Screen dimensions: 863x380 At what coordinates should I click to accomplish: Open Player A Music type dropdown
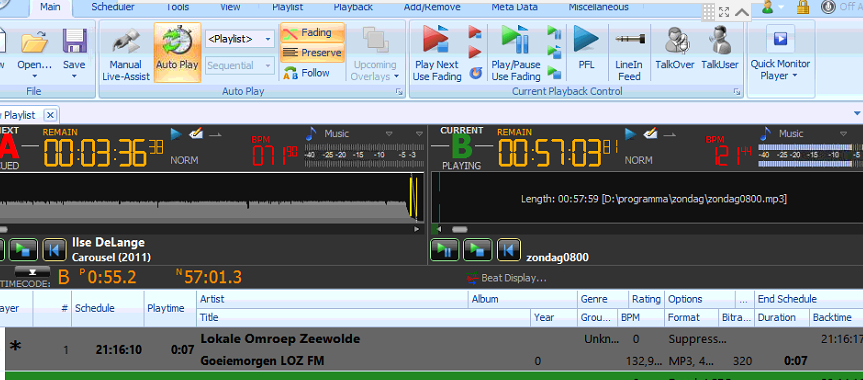(389, 133)
